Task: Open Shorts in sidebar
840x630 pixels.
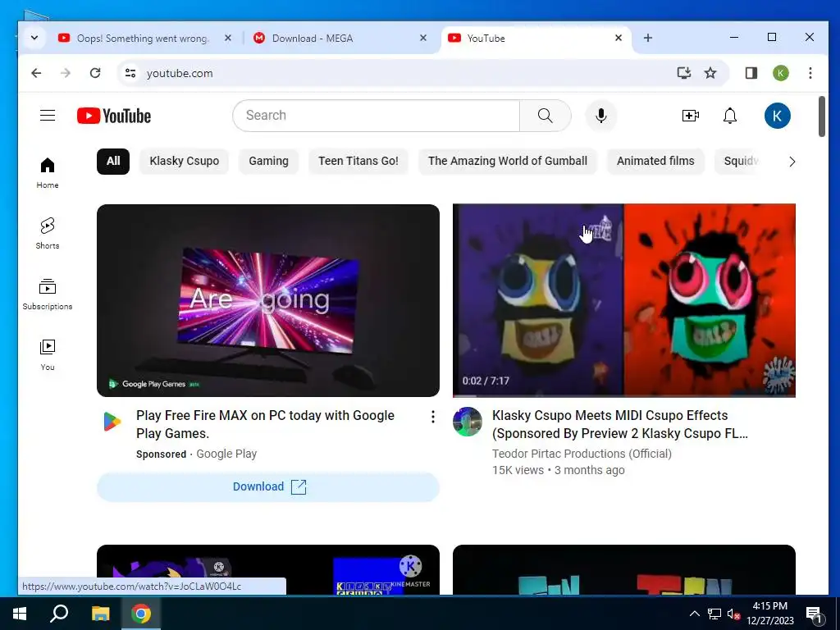Action: 48,234
